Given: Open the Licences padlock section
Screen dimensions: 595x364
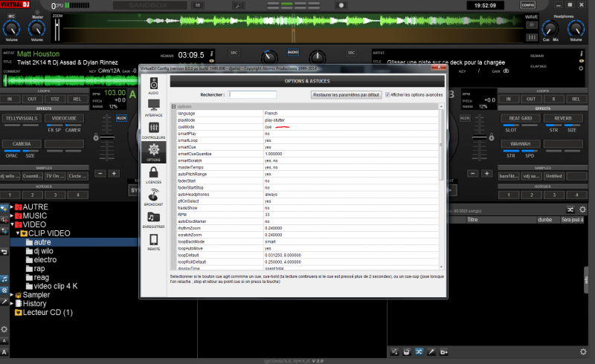Looking at the screenshot, I should [x=154, y=175].
